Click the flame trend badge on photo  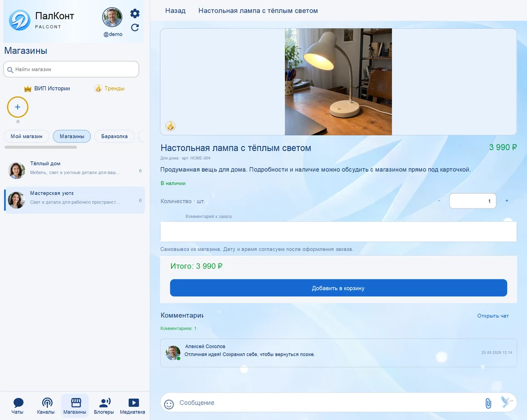pos(170,126)
